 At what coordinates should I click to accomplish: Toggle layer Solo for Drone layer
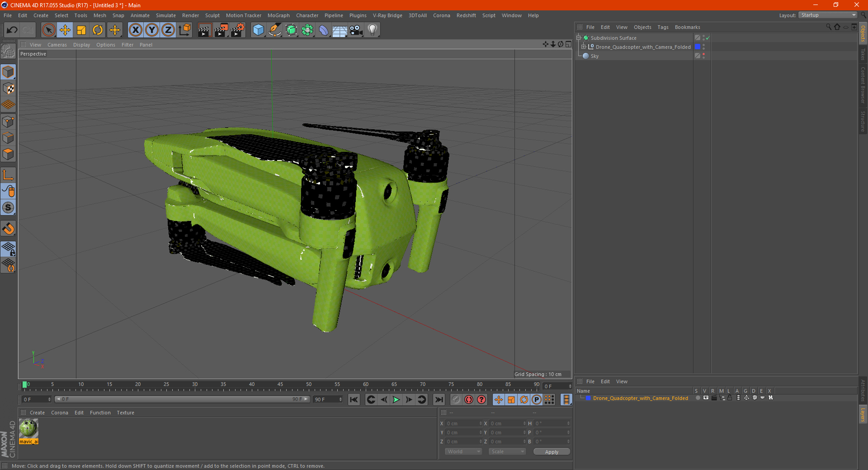(x=698, y=398)
